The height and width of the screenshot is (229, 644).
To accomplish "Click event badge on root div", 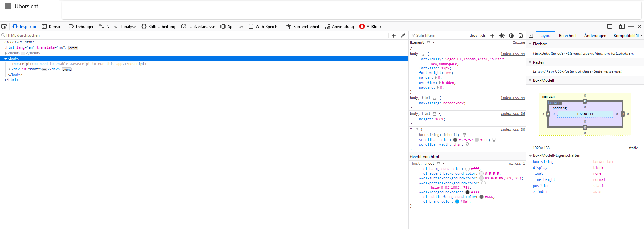I will (x=67, y=69).
